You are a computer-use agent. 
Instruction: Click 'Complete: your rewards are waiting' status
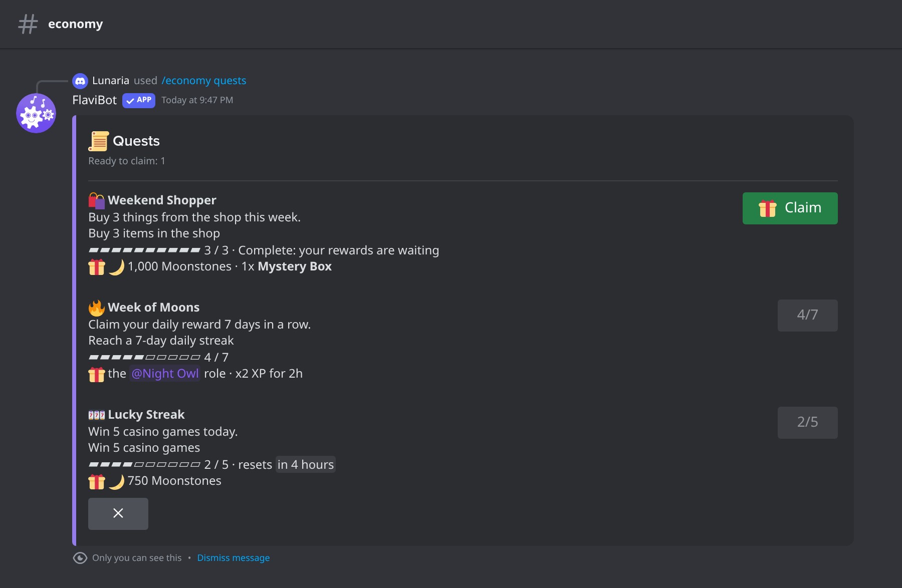339,250
